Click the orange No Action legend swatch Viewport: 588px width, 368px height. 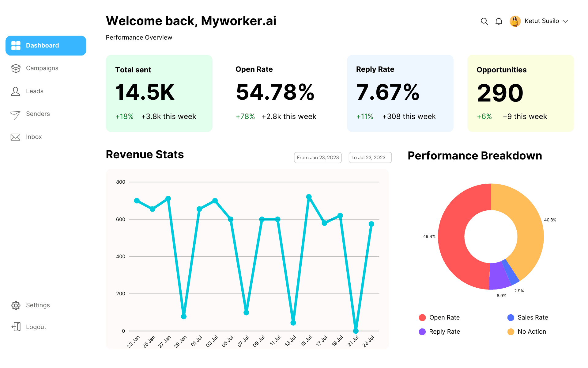(511, 332)
